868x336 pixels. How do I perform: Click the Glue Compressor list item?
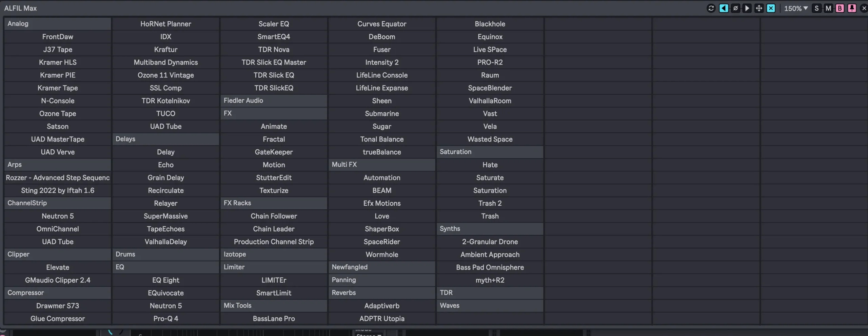pos(57,318)
